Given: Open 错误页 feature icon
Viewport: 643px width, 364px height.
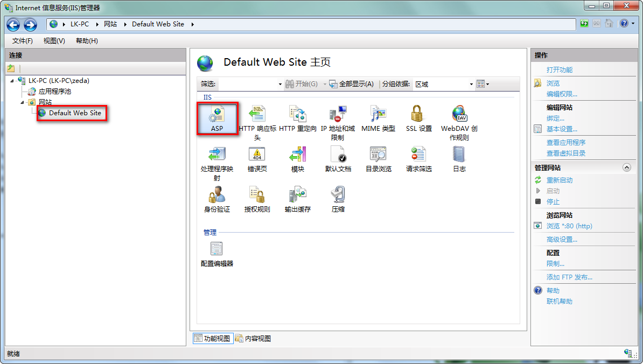Looking at the screenshot, I should click(257, 159).
